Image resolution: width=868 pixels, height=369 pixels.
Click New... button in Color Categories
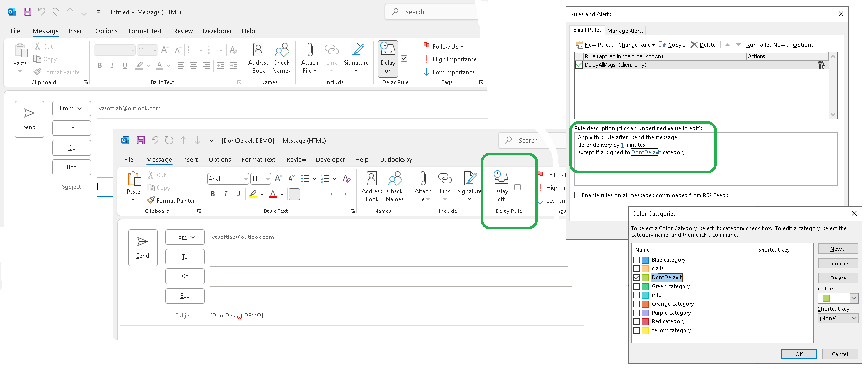coord(838,249)
